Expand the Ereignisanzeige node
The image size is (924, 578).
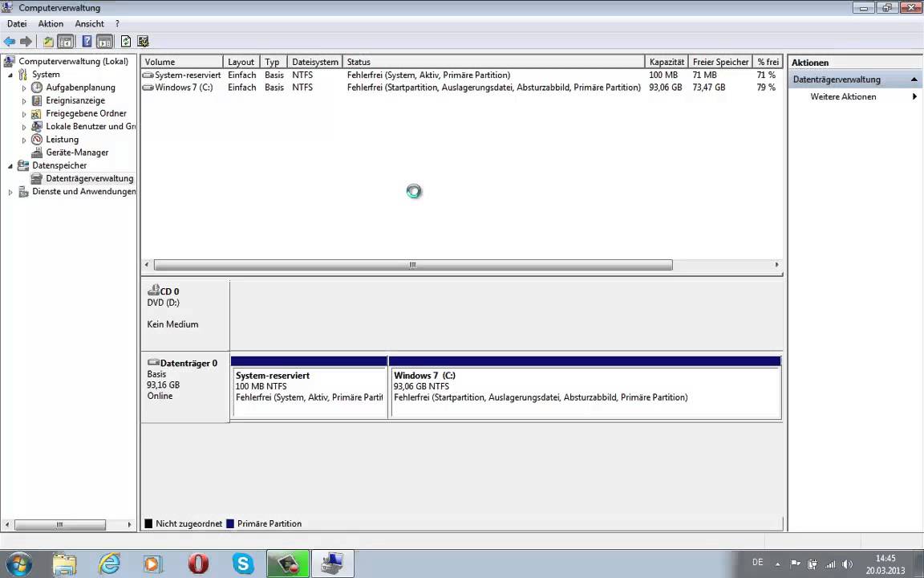[24, 101]
